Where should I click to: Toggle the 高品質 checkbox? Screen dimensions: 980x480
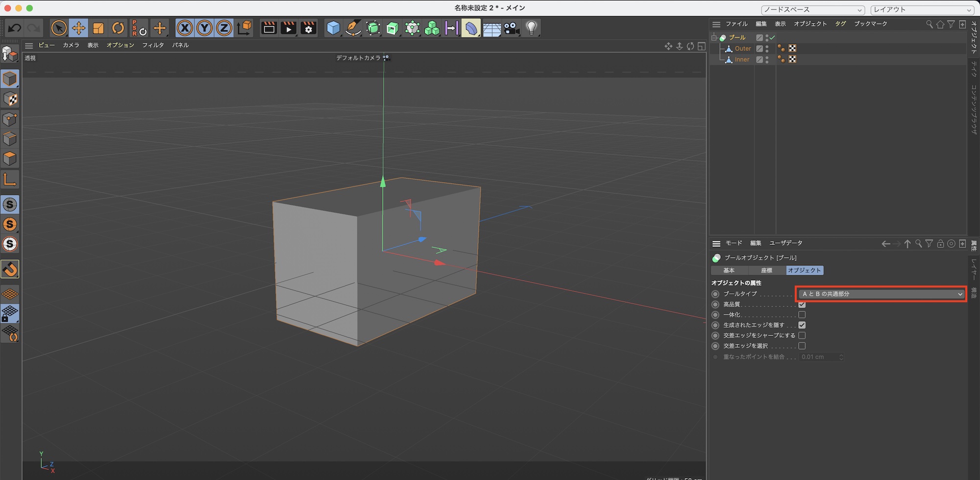pos(802,305)
